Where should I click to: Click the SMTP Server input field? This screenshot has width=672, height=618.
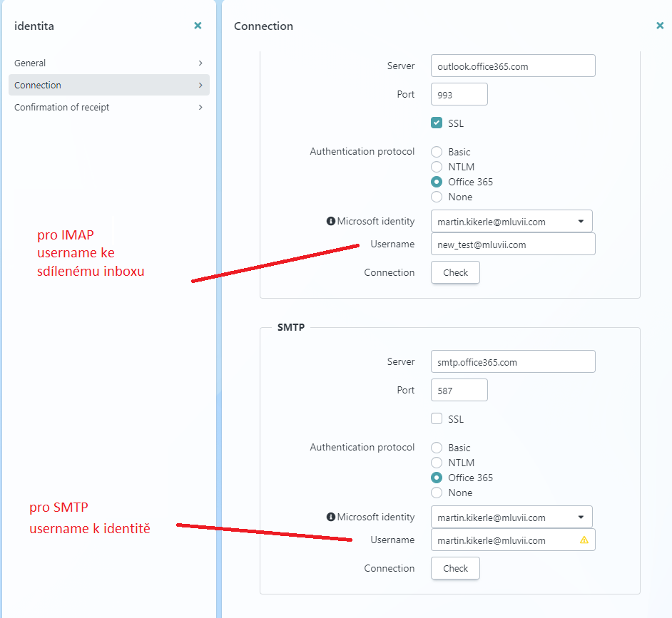(513, 362)
